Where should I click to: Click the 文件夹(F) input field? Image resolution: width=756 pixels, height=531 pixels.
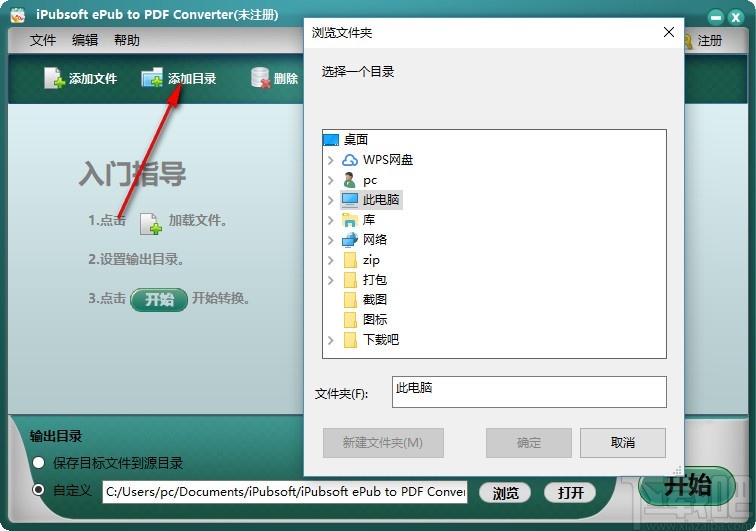(529, 392)
